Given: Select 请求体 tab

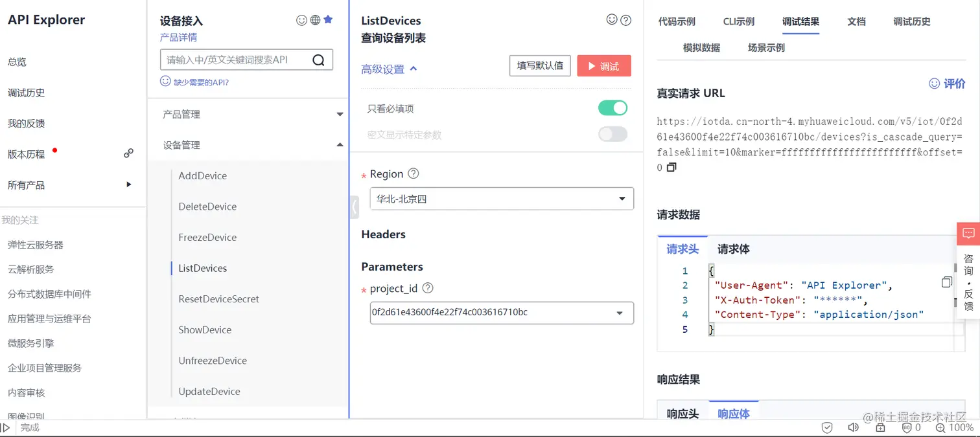Looking at the screenshot, I should tap(734, 249).
